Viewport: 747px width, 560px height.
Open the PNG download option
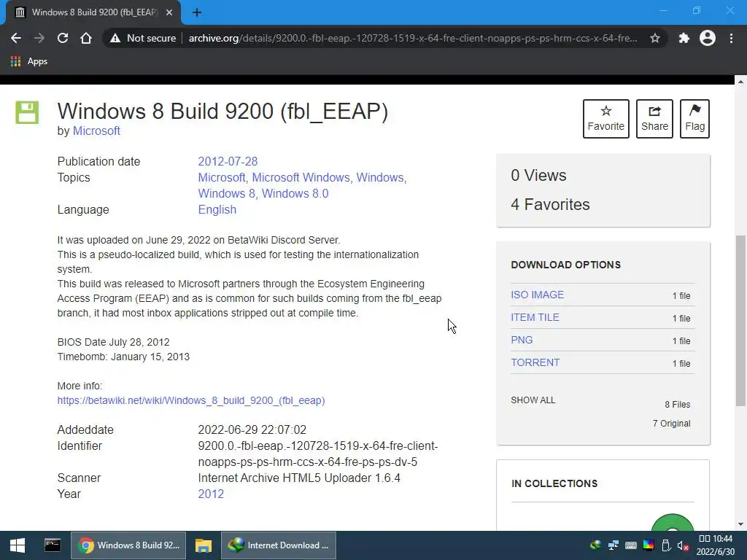tap(522, 340)
